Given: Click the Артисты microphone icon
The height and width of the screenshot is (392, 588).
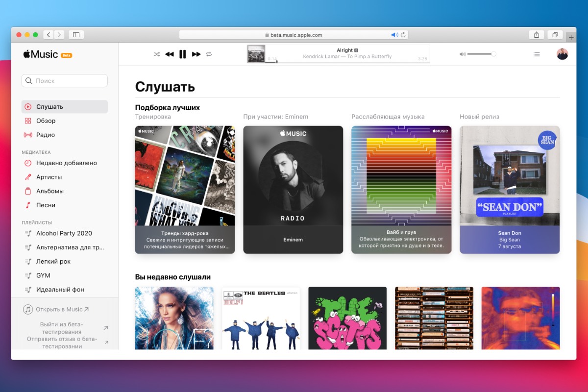Looking at the screenshot, I should tap(28, 177).
